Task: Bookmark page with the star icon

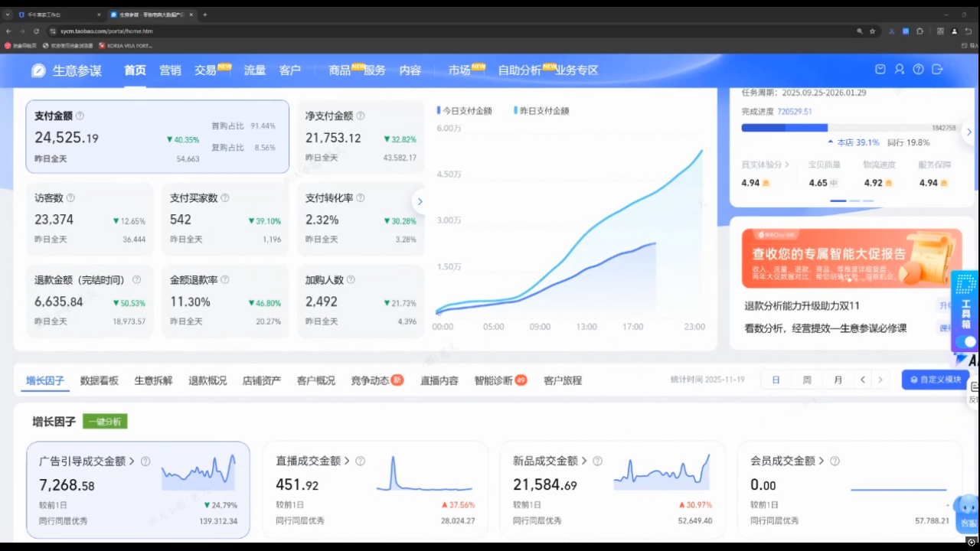Action: 873,31
